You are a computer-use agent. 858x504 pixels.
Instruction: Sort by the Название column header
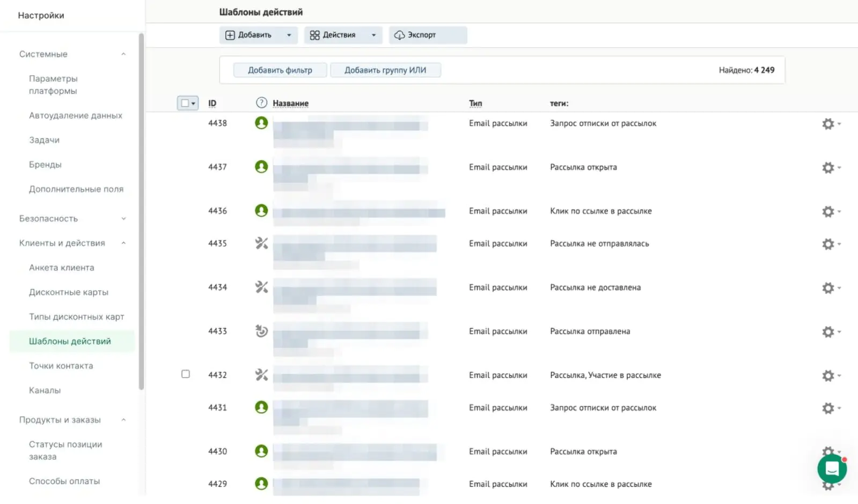(x=290, y=103)
